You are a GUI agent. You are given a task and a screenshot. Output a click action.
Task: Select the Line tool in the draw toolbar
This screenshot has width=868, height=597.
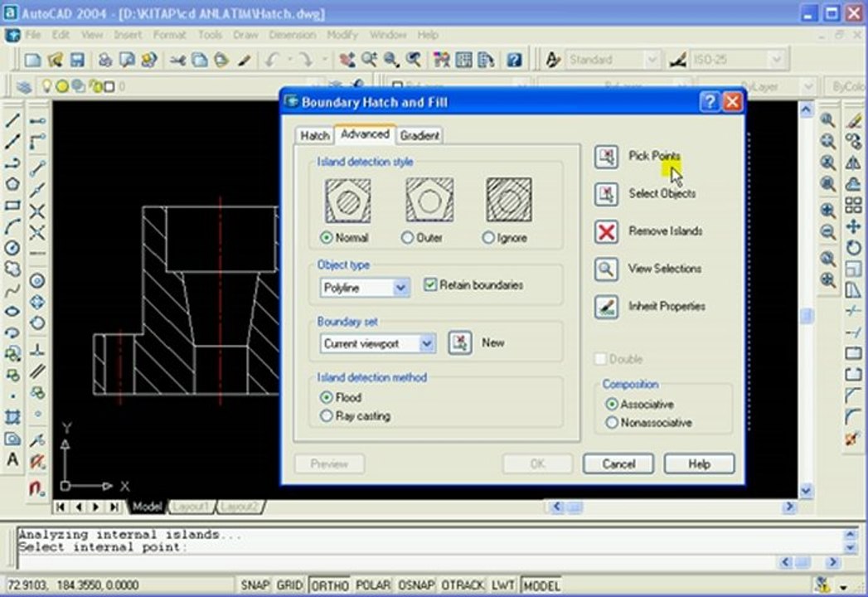click(x=12, y=120)
